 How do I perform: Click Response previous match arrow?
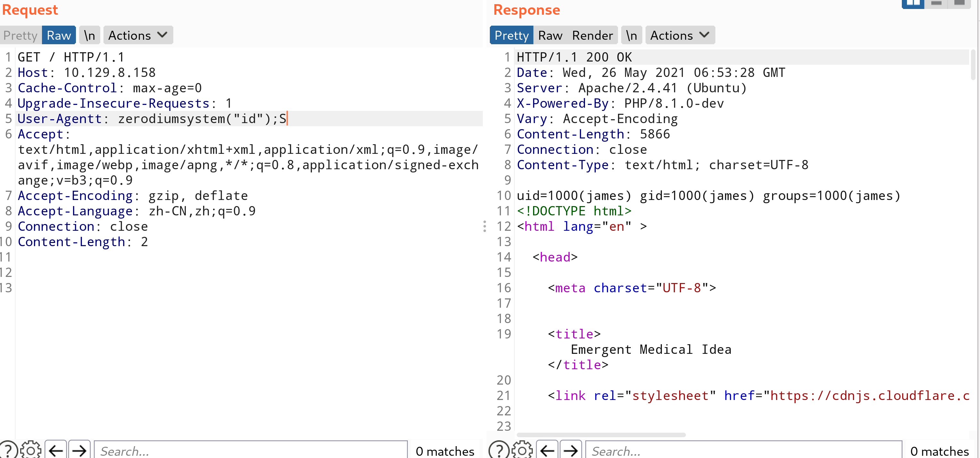[547, 450]
